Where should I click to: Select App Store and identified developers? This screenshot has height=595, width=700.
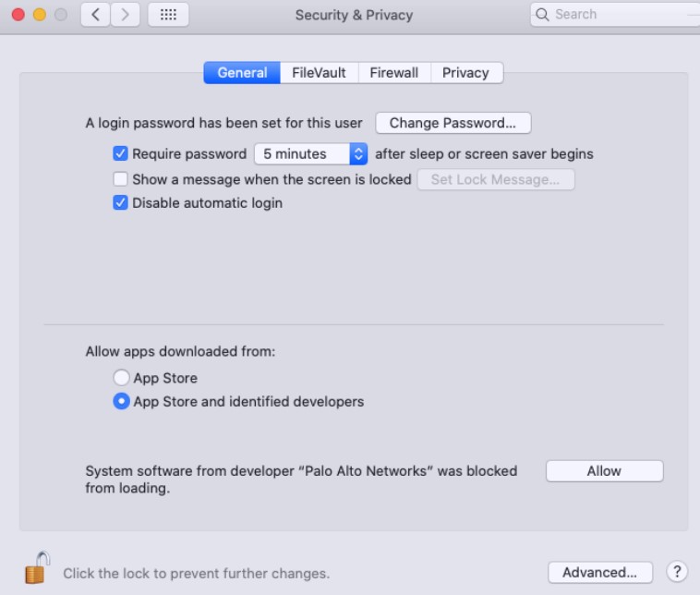point(121,402)
